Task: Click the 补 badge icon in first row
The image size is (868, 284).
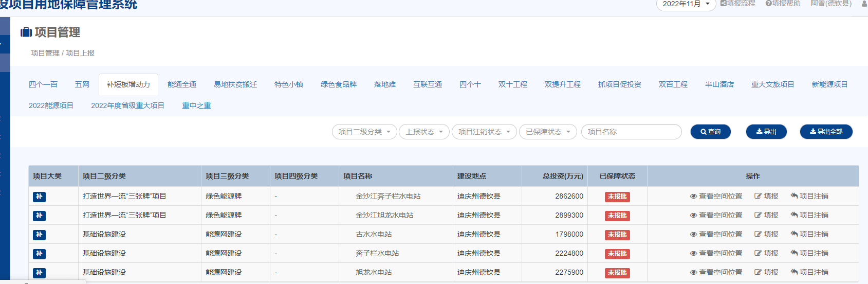Action: [x=39, y=197]
